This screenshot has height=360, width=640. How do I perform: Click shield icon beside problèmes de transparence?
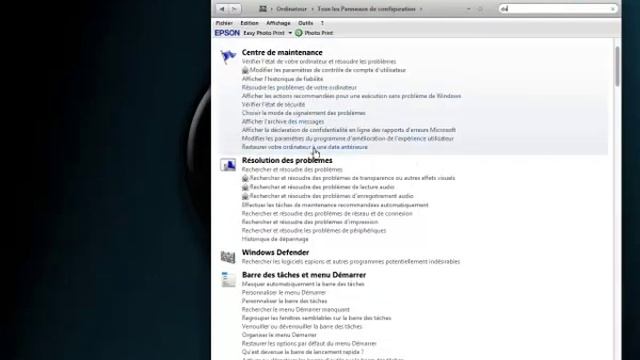tap(245, 178)
